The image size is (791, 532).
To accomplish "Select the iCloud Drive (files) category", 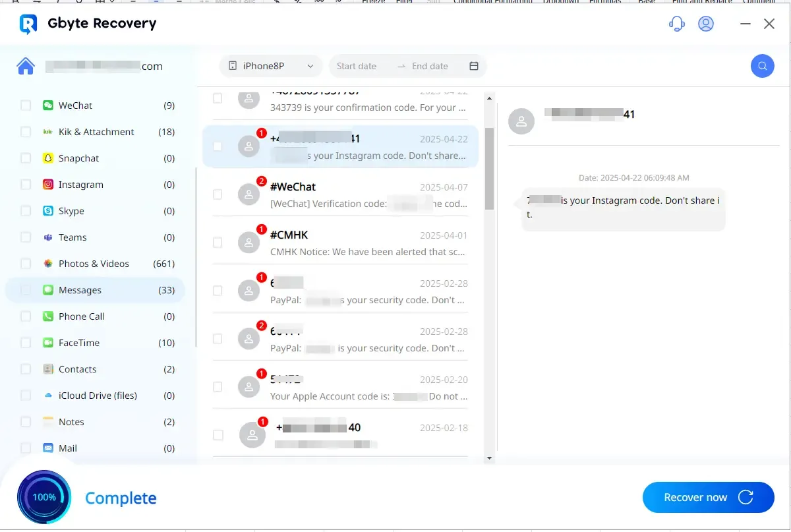I will pos(96,396).
